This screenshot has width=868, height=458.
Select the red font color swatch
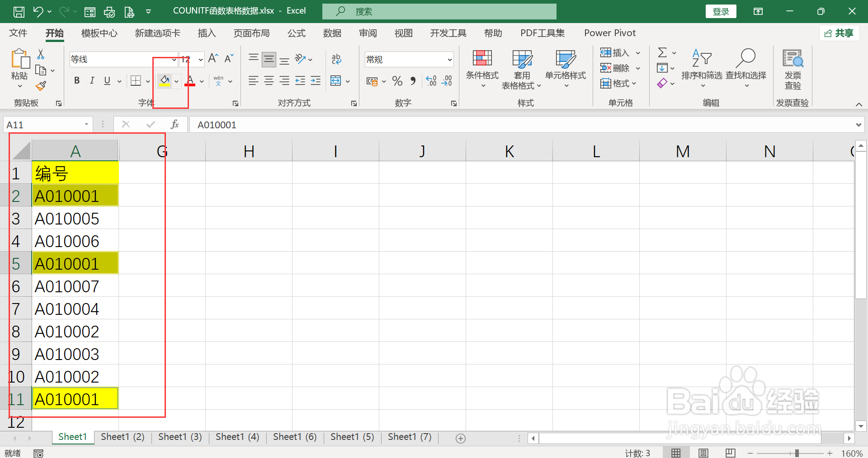click(190, 81)
